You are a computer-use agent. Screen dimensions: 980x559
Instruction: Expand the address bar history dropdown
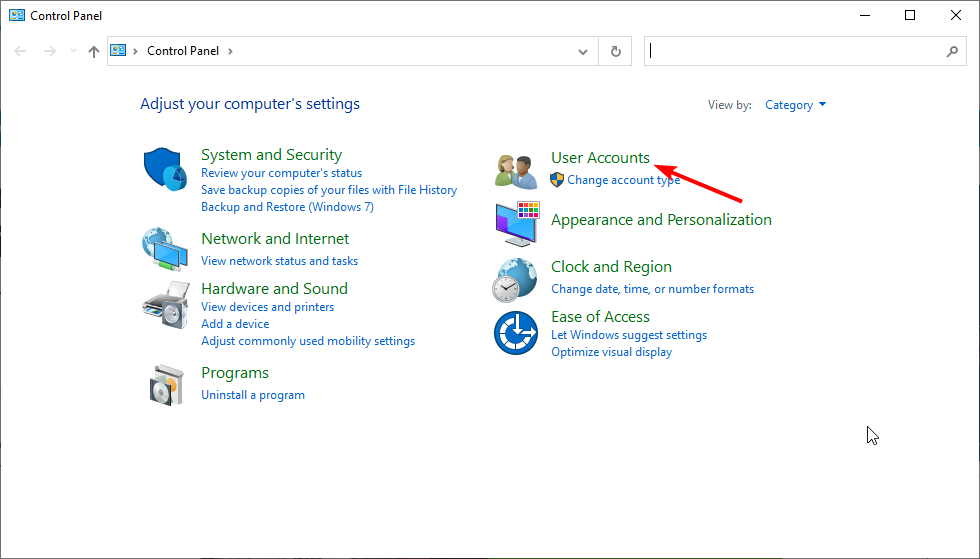pos(584,51)
